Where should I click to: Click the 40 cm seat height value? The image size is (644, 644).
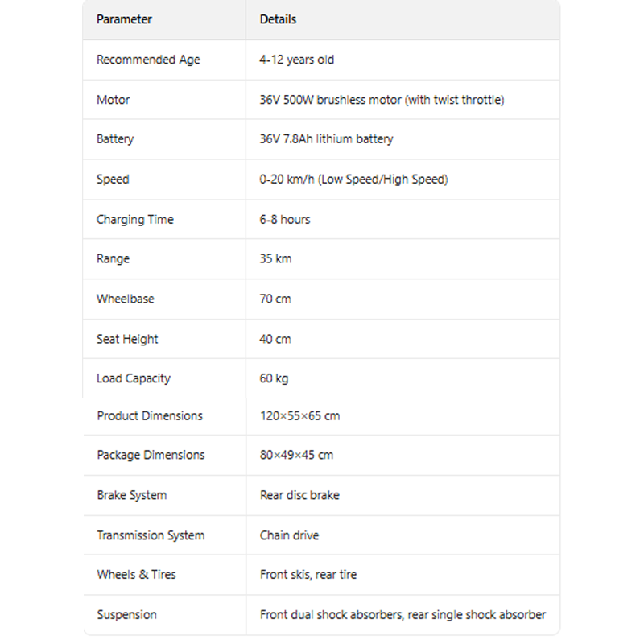(x=275, y=339)
